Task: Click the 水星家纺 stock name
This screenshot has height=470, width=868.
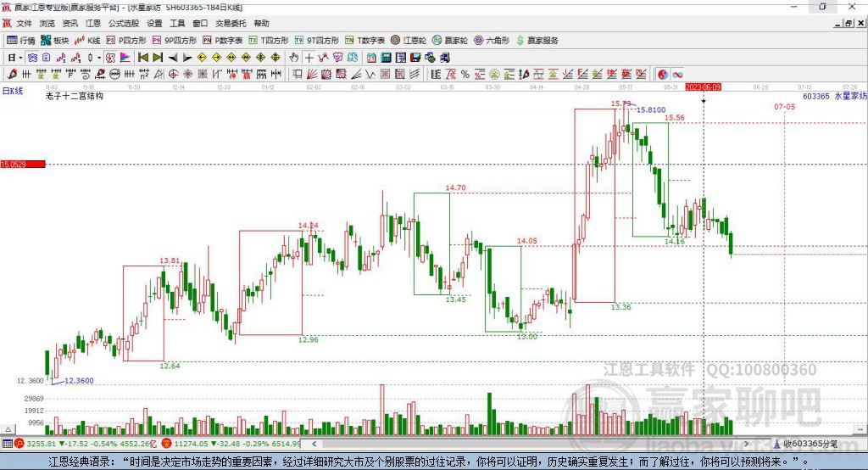Action: (850, 96)
